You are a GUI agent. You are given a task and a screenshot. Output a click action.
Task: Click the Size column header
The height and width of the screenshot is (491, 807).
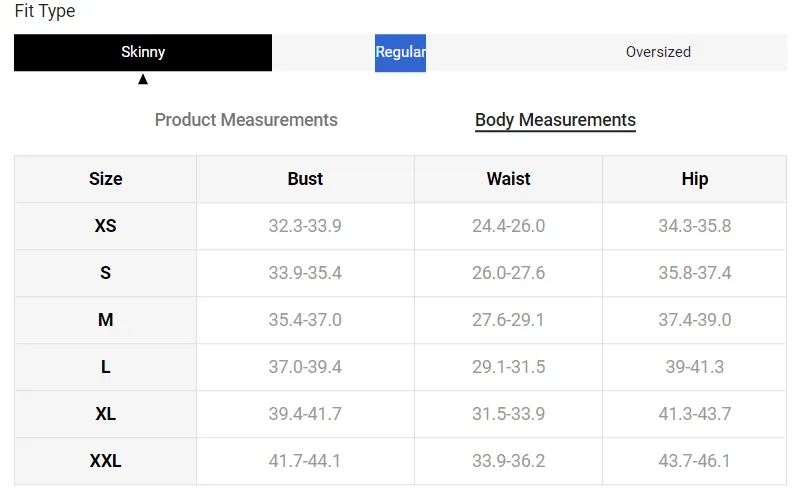[x=106, y=179]
